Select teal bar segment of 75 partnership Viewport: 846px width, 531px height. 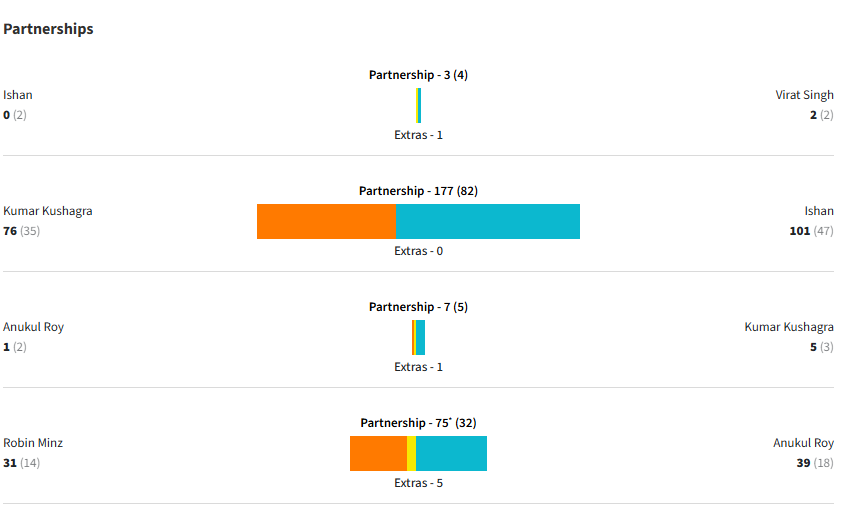451,453
